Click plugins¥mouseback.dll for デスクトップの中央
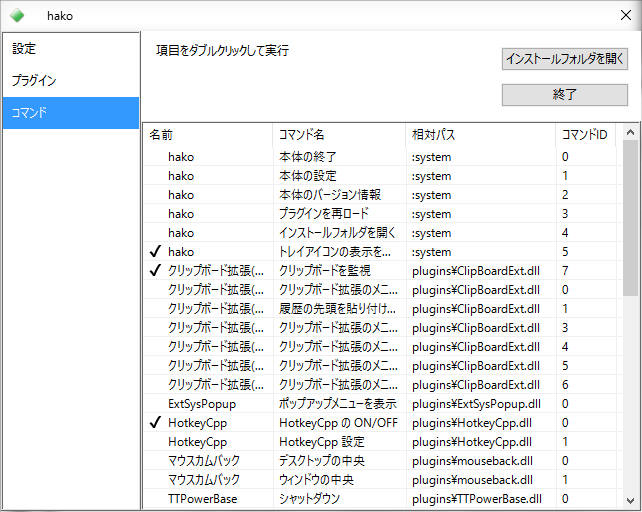Viewport: 642px width, 512px height. pyautogui.click(x=472, y=461)
